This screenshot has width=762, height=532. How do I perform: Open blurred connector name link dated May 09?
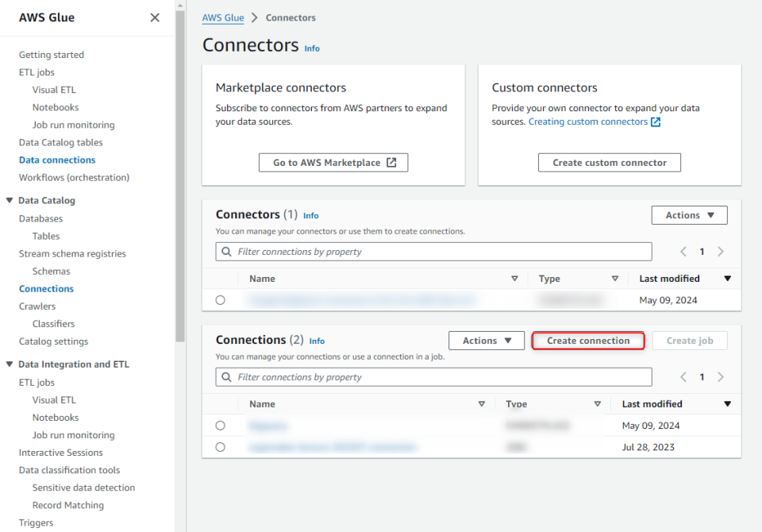point(362,300)
